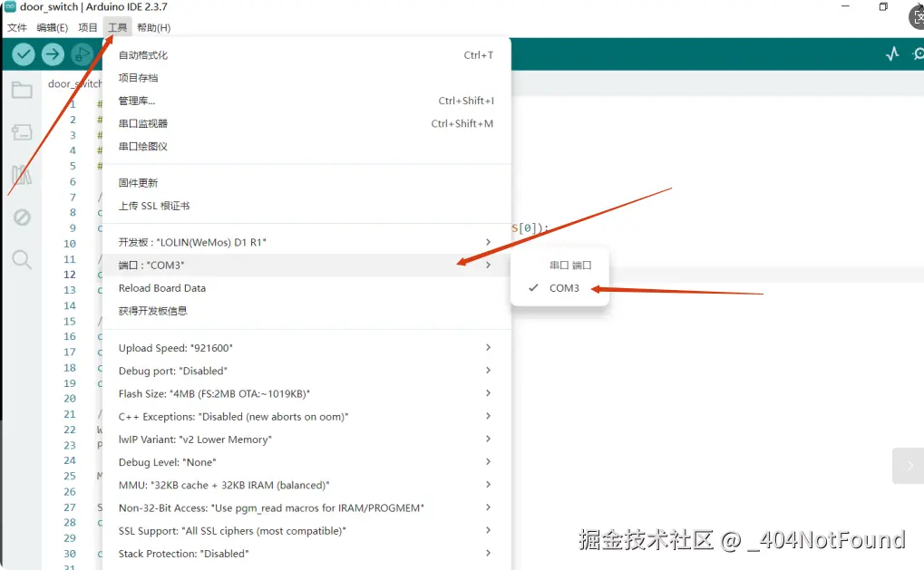Viewport: 924px width, 570px height.
Task: Choose Reload Board Data menu entry
Action: pyautogui.click(x=306, y=288)
